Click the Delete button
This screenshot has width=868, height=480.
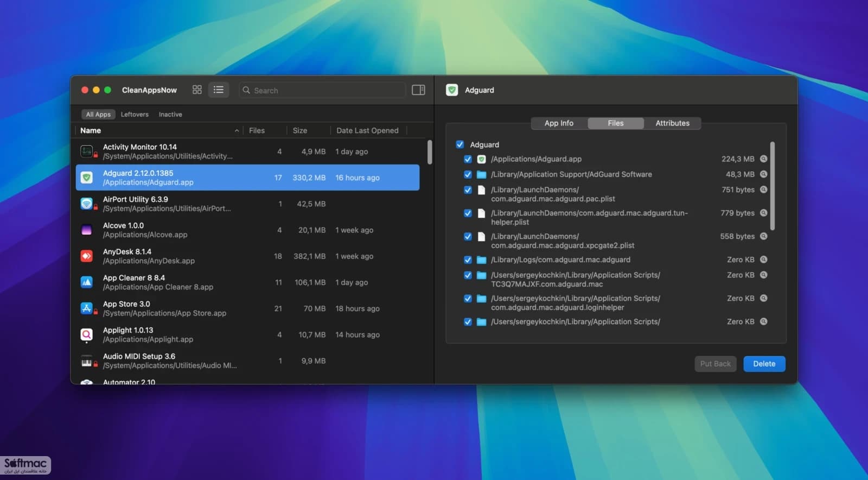click(764, 364)
